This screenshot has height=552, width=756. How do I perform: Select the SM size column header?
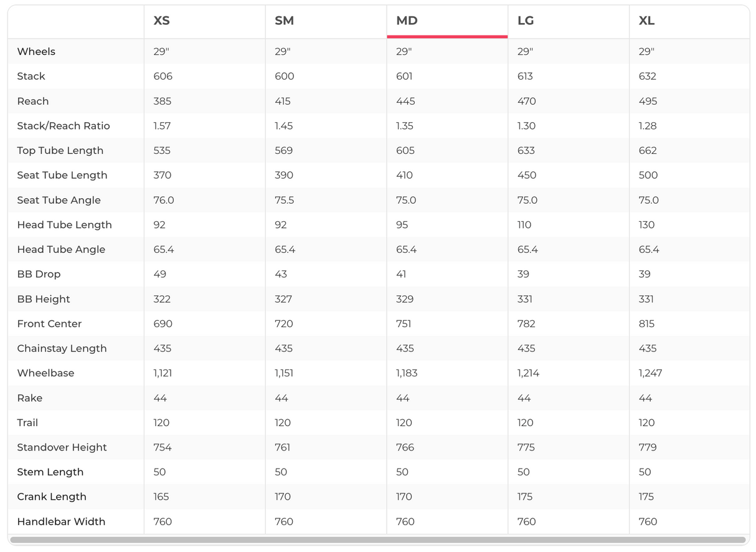coord(284,21)
